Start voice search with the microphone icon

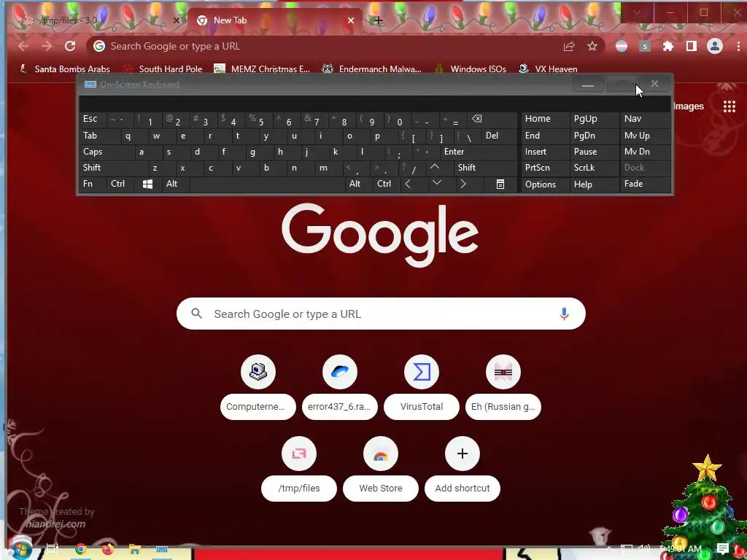(564, 314)
